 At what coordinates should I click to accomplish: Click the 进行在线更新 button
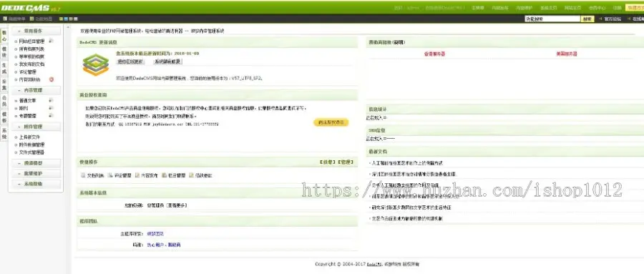pos(131,62)
